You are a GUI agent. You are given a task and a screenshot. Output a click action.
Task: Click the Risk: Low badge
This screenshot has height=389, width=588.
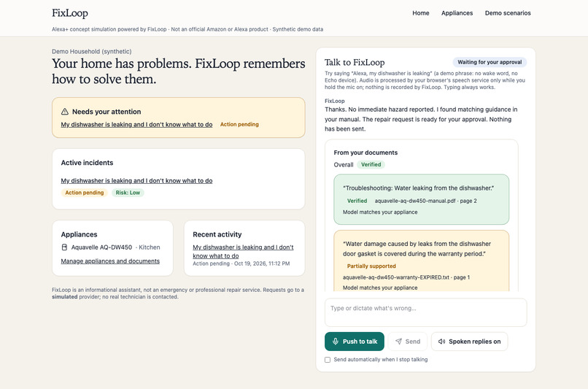(128, 193)
